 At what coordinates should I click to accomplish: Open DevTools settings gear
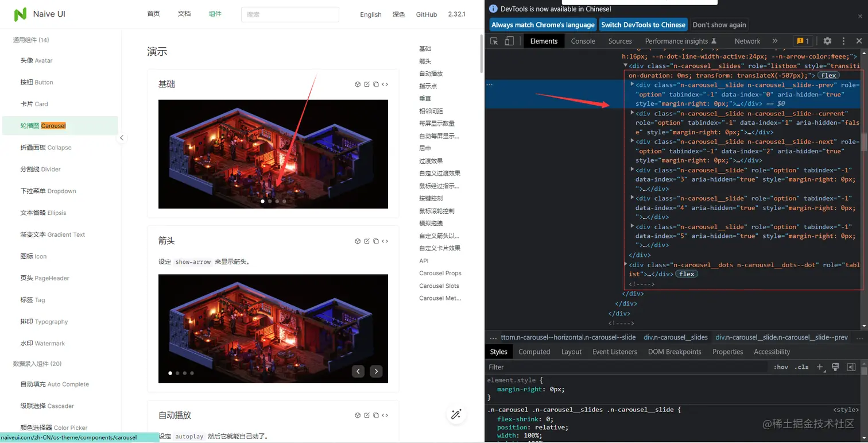(x=827, y=41)
